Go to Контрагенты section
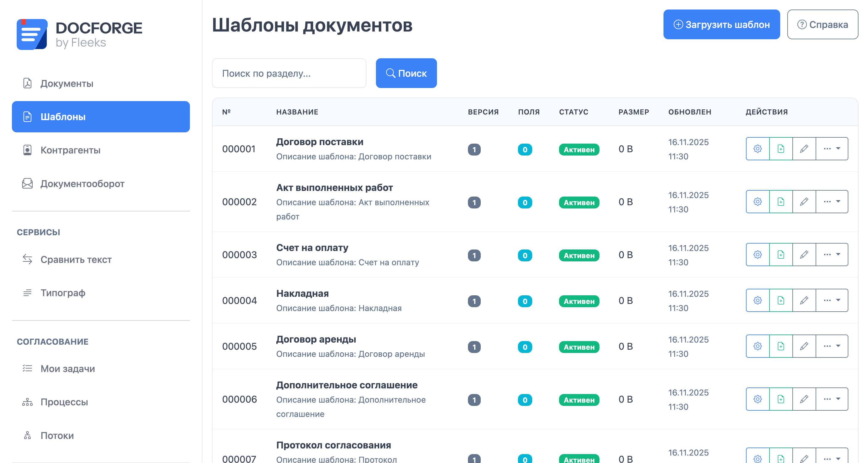 71,150
